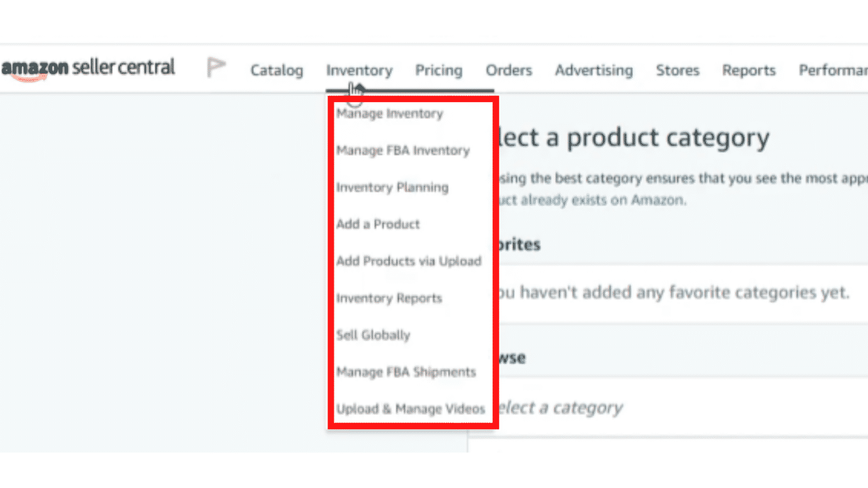Open the Stores menu

tap(678, 70)
